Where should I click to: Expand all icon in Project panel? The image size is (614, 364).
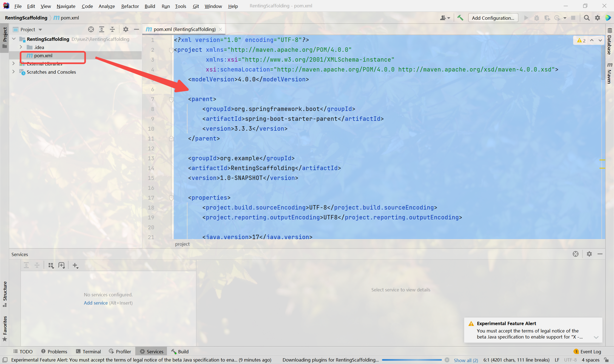pos(102,29)
